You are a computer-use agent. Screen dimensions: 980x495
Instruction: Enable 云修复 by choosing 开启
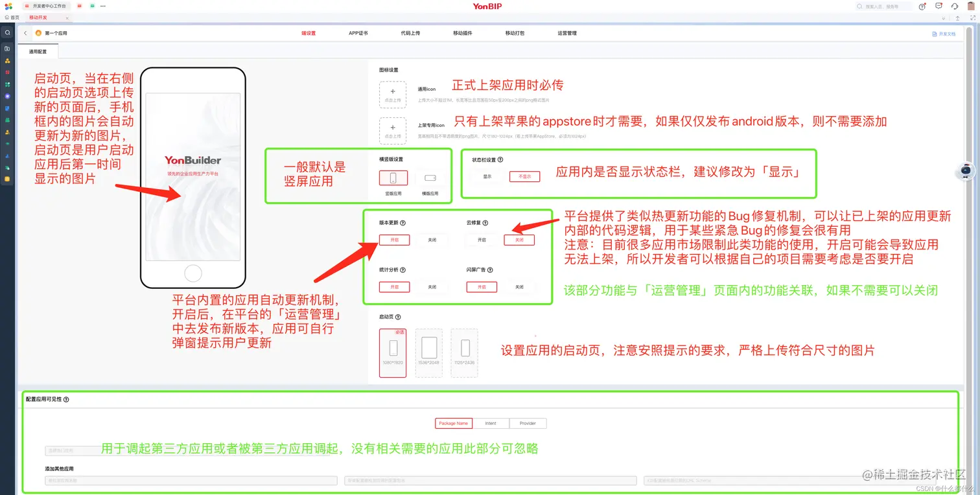click(482, 240)
